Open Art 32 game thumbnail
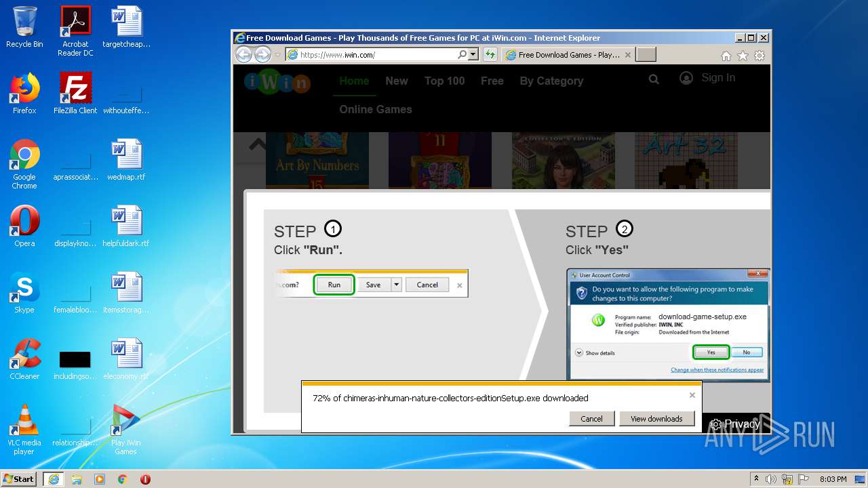Viewport: 868px width, 488px height. click(686, 160)
